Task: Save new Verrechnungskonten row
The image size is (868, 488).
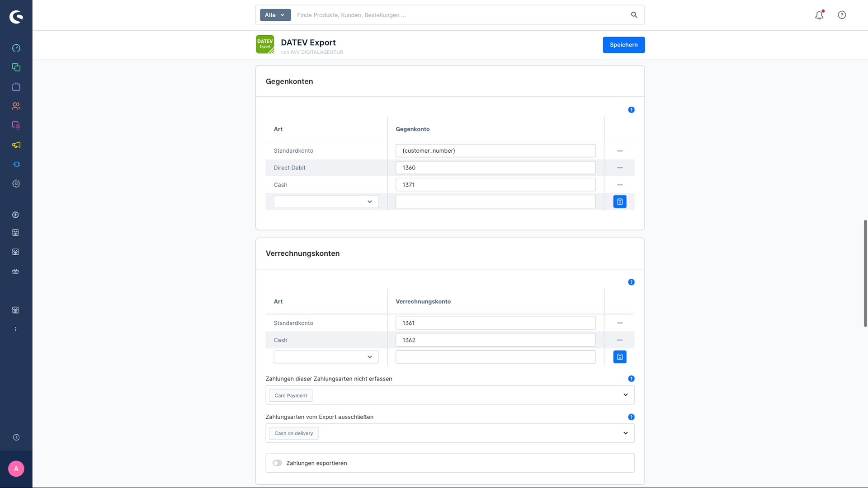Action: pos(620,357)
